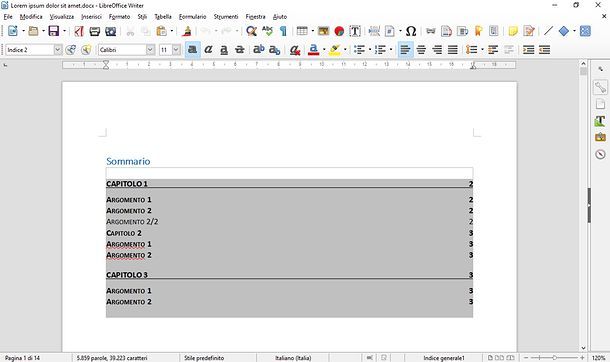The width and height of the screenshot is (610, 362).
Task: Insert a bookmark ribbon icon
Action: click(x=478, y=31)
